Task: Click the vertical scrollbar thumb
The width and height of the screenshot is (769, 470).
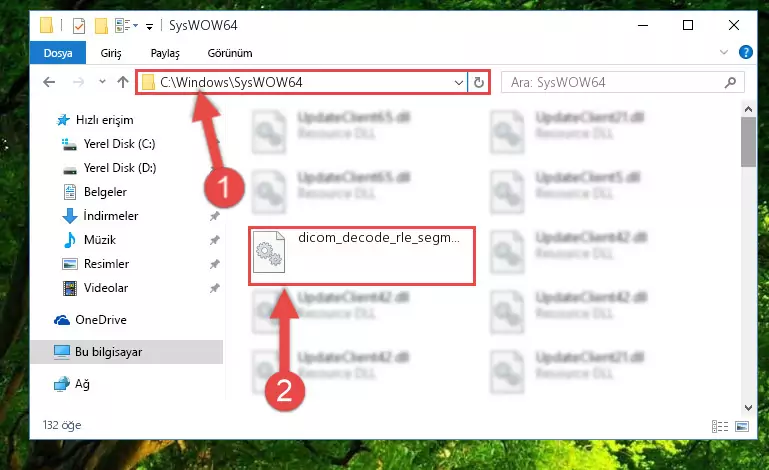Action: point(748,142)
